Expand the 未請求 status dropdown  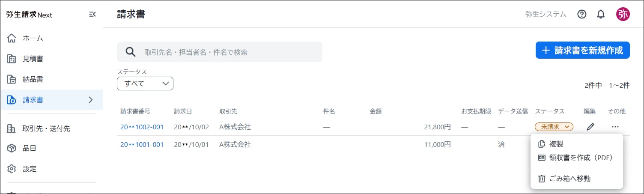554,127
